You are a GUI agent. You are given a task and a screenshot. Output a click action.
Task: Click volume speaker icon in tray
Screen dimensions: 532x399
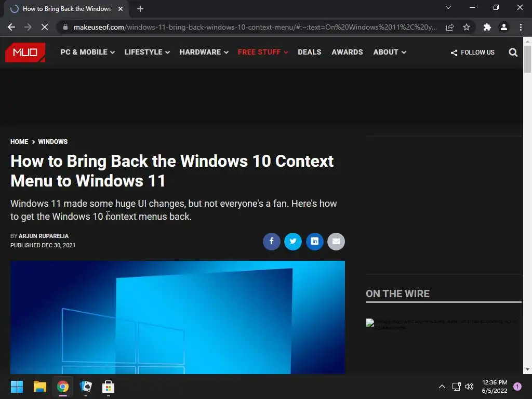coord(469,387)
